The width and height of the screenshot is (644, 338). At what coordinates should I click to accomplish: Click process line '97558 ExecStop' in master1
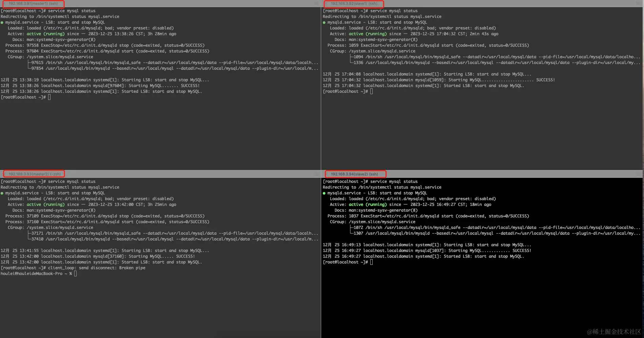pyautogui.click(x=105, y=45)
